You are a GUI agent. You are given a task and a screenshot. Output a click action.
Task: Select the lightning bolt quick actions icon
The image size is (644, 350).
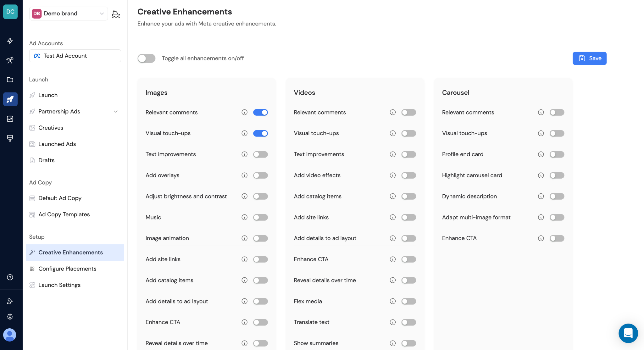point(10,41)
